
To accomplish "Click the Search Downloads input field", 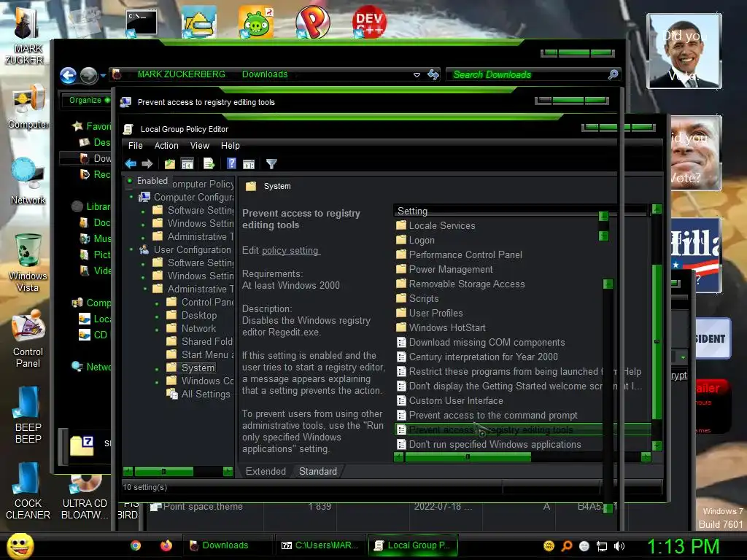I will [x=527, y=74].
